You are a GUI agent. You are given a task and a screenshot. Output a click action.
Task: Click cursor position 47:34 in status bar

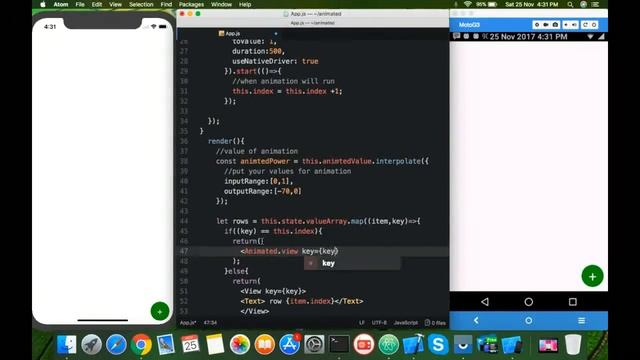point(210,323)
